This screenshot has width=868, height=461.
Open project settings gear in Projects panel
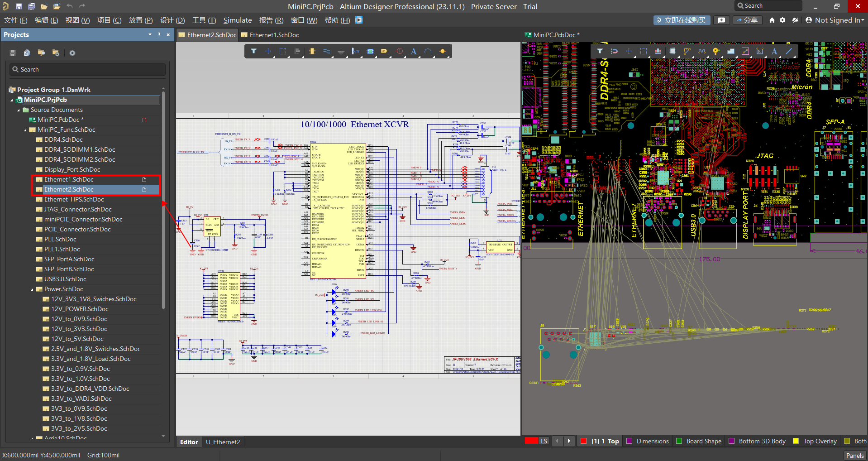(x=72, y=53)
